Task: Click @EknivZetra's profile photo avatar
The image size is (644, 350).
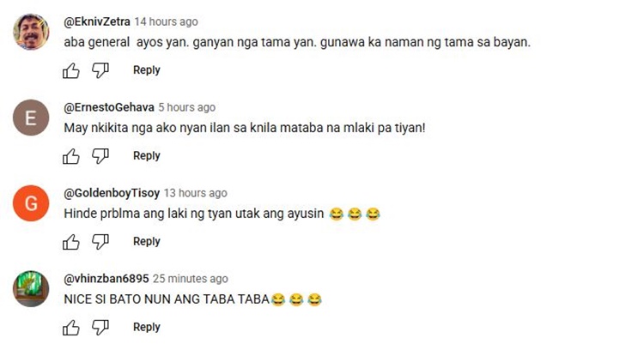Action: pyautogui.click(x=31, y=32)
